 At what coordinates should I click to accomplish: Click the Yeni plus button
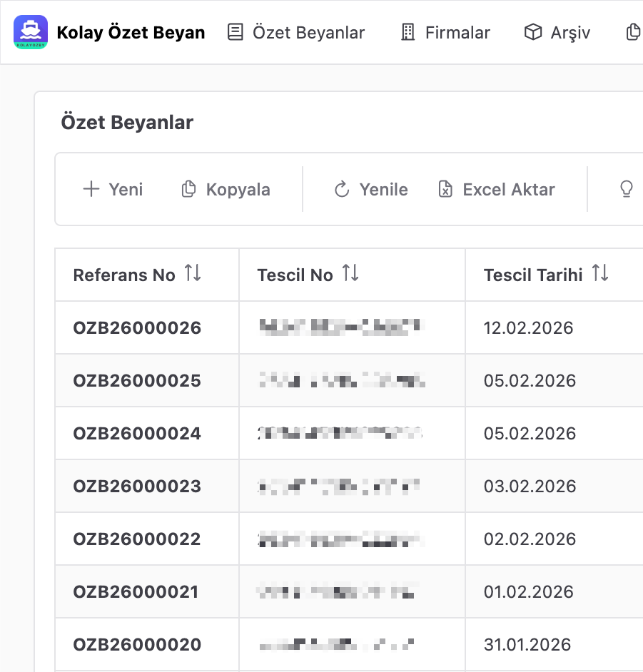(113, 190)
